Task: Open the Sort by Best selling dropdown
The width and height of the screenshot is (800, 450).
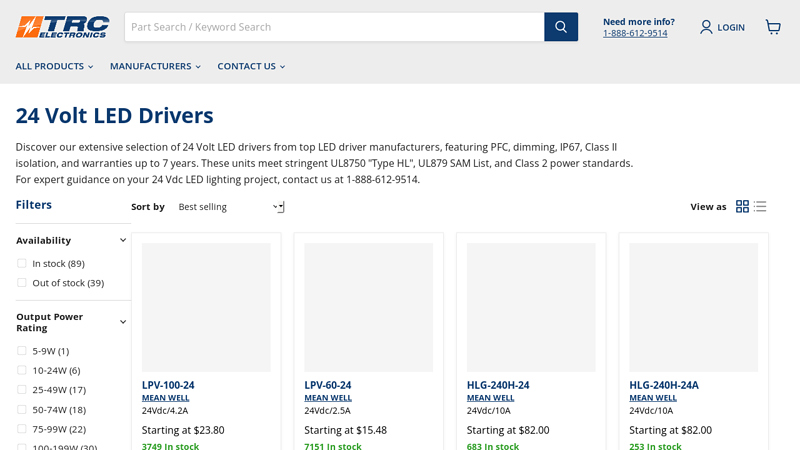Action: [x=230, y=207]
